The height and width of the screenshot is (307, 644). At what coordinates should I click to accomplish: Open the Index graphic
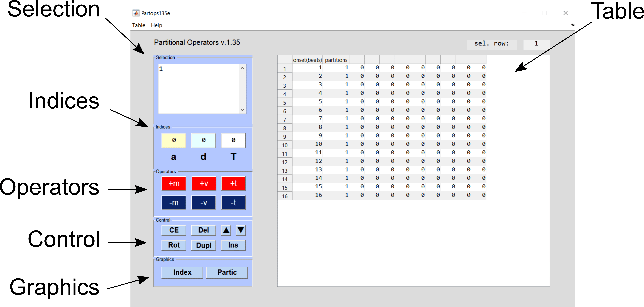click(x=182, y=272)
